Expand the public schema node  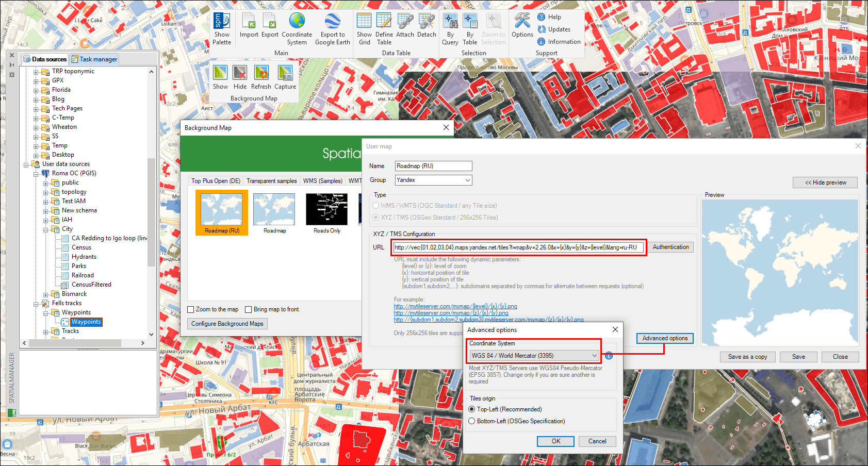click(x=46, y=183)
